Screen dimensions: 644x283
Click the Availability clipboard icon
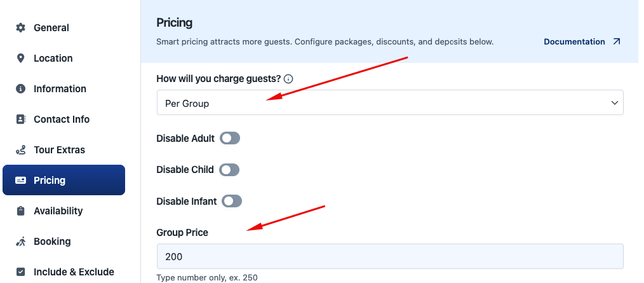pos(20,211)
